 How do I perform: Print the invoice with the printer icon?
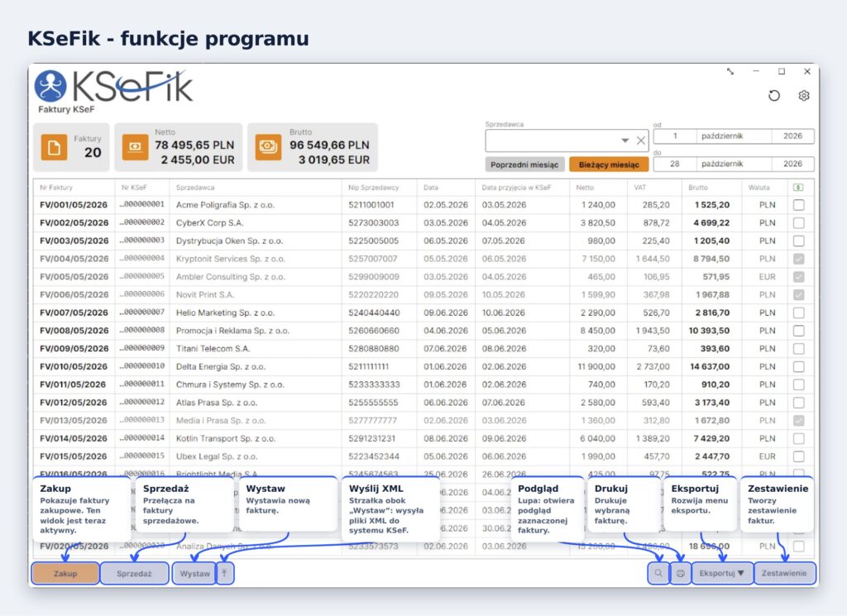click(x=680, y=573)
